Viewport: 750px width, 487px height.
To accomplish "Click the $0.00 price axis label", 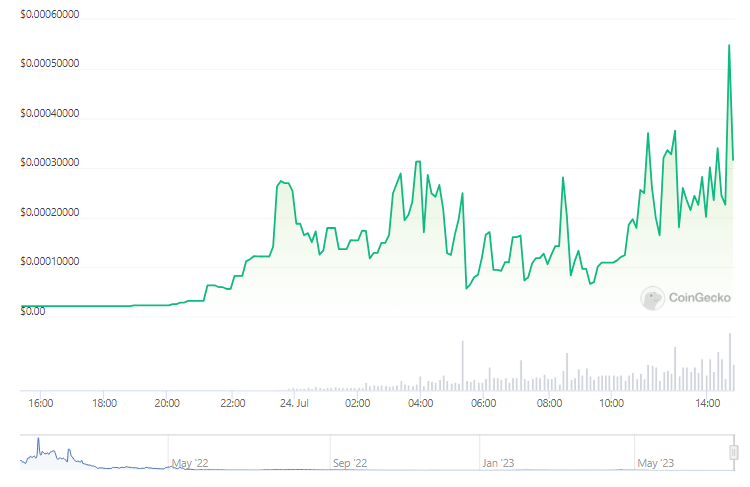I will [x=33, y=311].
